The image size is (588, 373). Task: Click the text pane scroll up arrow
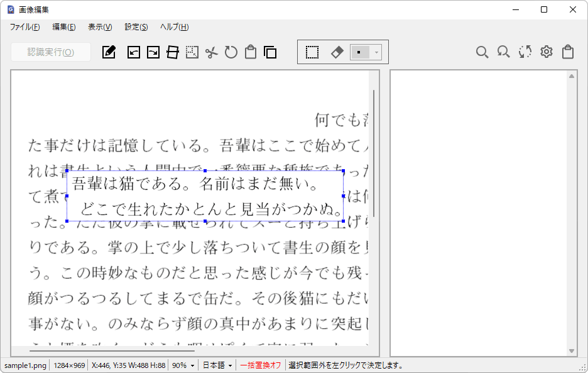(x=572, y=76)
